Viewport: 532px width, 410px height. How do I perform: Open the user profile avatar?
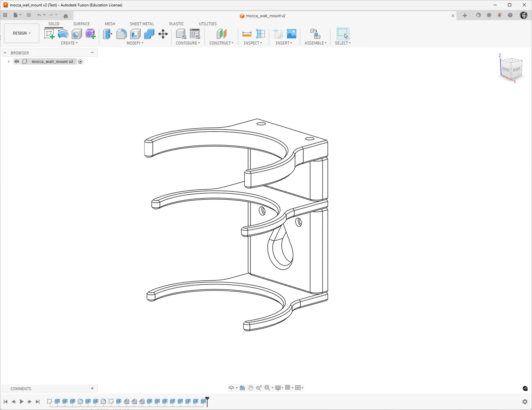coord(524,15)
